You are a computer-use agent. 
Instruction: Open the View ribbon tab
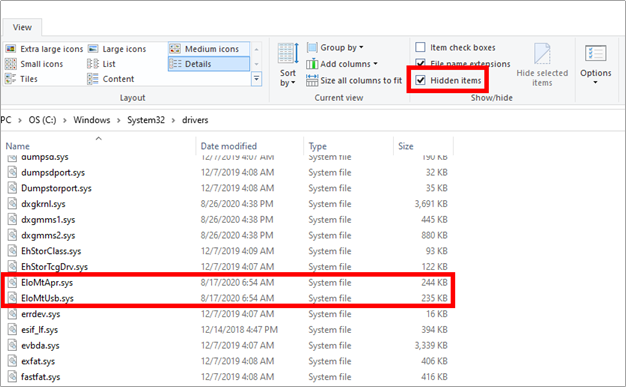[x=22, y=28]
